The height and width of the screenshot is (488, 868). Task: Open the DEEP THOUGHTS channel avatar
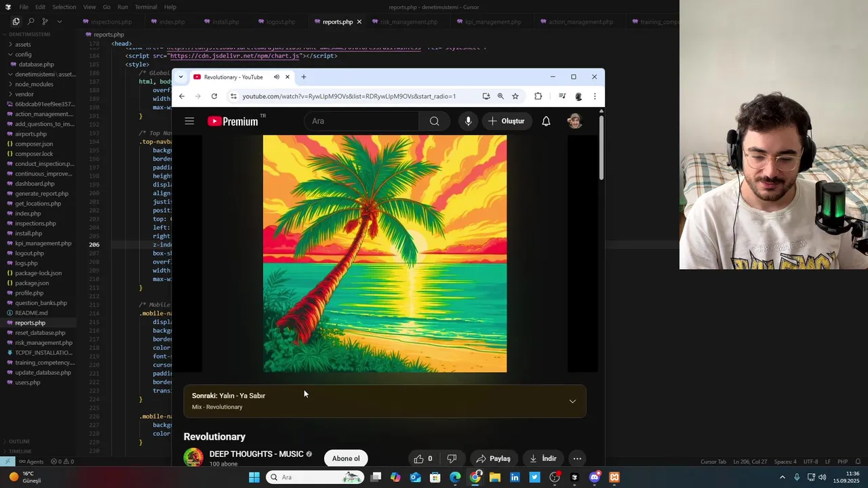pyautogui.click(x=193, y=457)
